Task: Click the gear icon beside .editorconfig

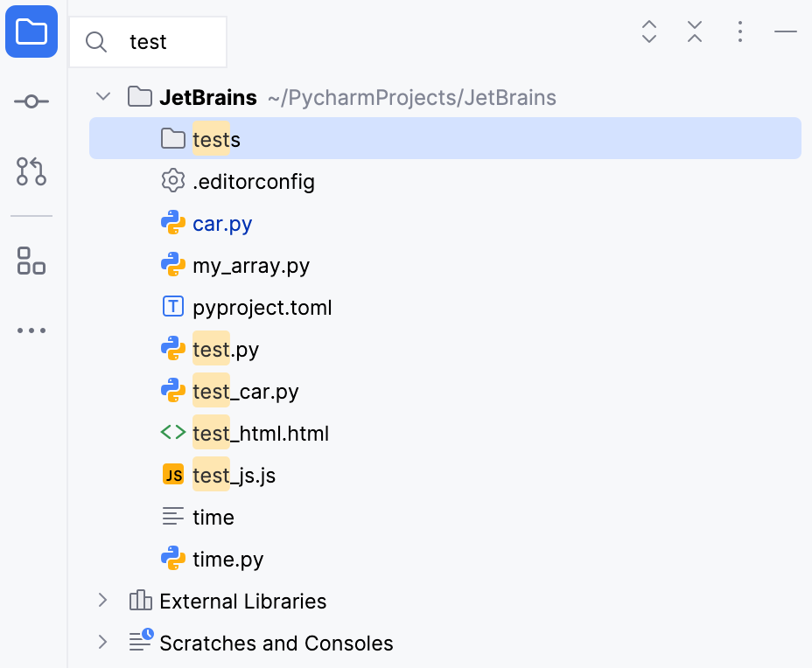Action: 173,181
